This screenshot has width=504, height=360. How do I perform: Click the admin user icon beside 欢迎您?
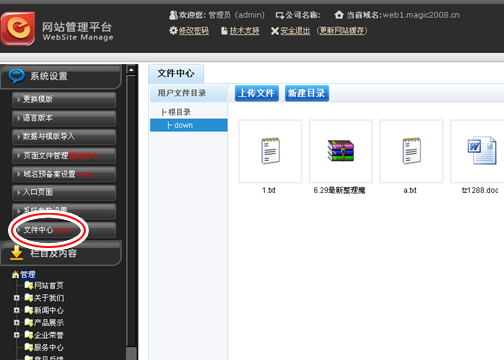coord(173,15)
